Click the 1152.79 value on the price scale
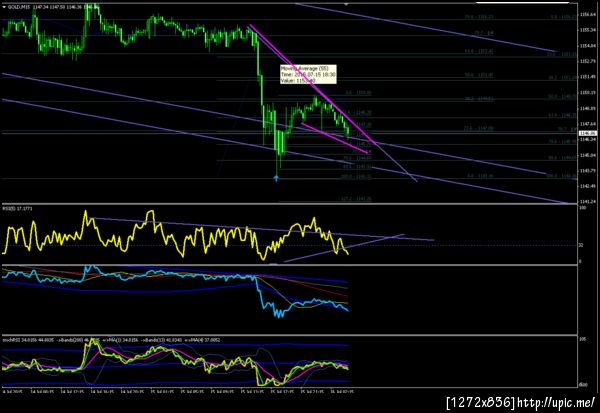The width and height of the screenshot is (600, 413). [x=588, y=61]
